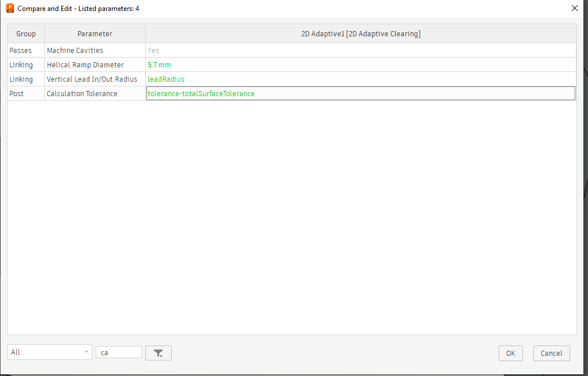The height and width of the screenshot is (376, 588).
Task: Click the Linking group label beside Helical Ramp Diameter
Action: 21,64
